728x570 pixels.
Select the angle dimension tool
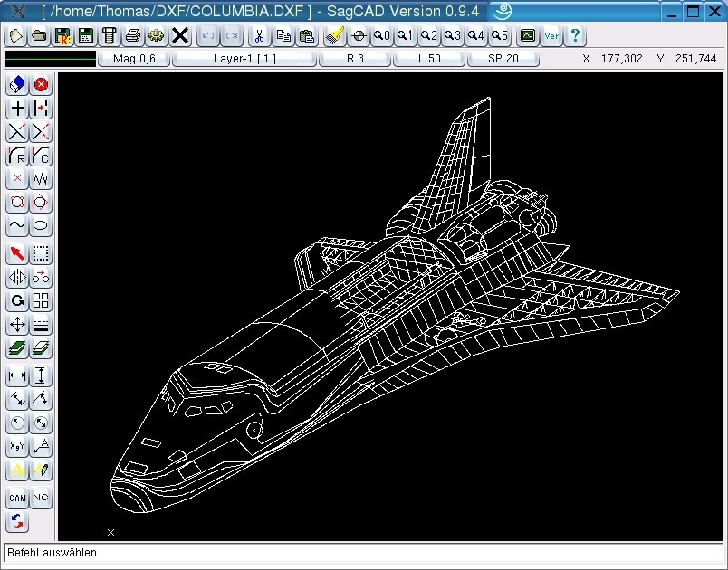pyautogui.click(x=42, y=399)
